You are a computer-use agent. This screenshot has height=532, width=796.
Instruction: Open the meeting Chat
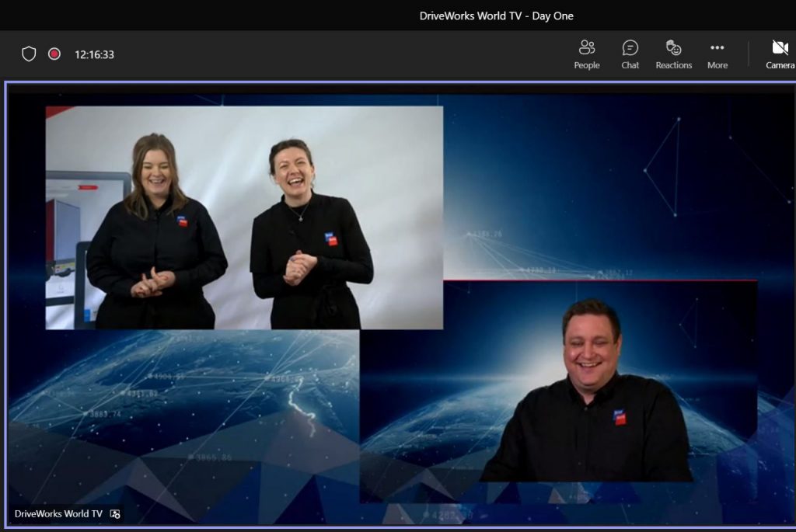click(630, 54)
